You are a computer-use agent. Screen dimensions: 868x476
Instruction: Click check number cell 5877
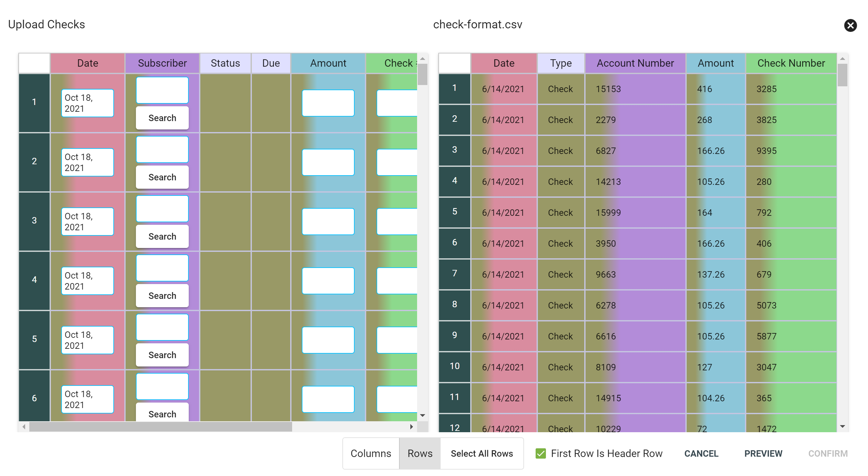(791, 336)
